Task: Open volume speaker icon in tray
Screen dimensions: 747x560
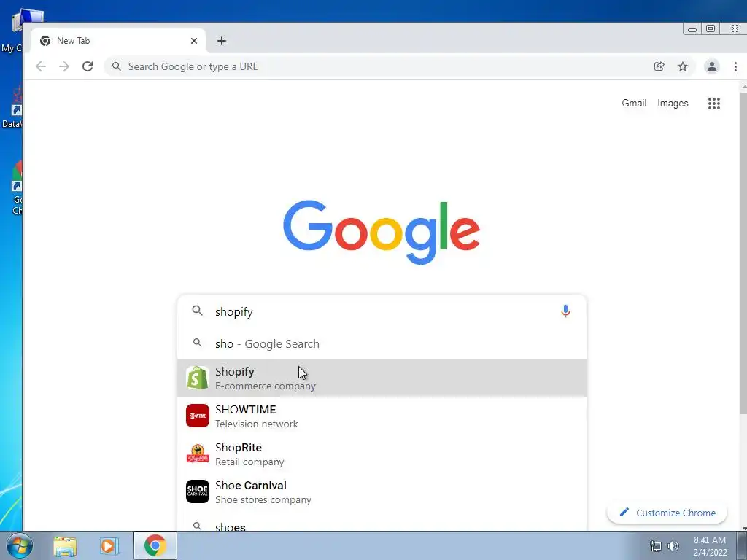Action: click(x=673, y=546)
